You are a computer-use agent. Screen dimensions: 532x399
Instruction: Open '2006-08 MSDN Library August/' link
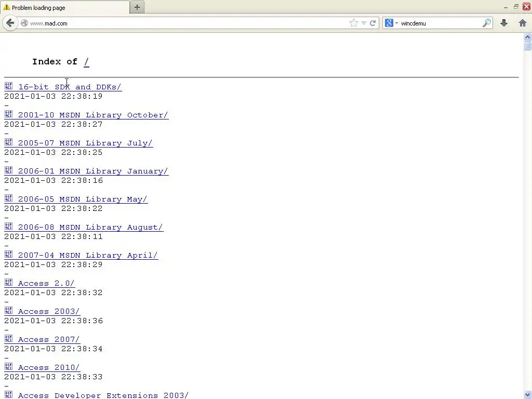click(90, 228)
